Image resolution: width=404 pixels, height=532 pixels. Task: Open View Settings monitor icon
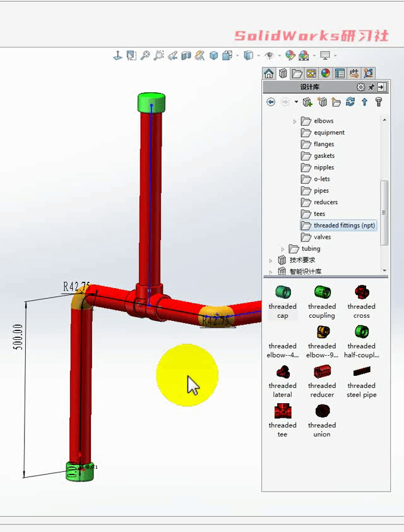tap(325, 56)
